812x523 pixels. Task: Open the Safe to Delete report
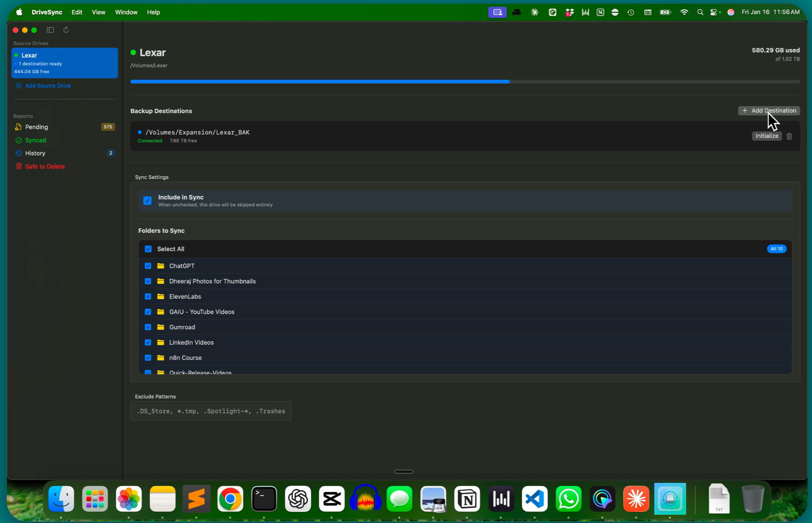click(45, 166)
